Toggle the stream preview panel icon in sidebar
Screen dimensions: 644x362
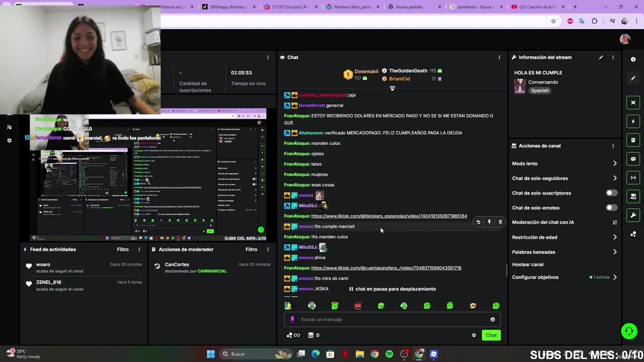pos(633,103)
